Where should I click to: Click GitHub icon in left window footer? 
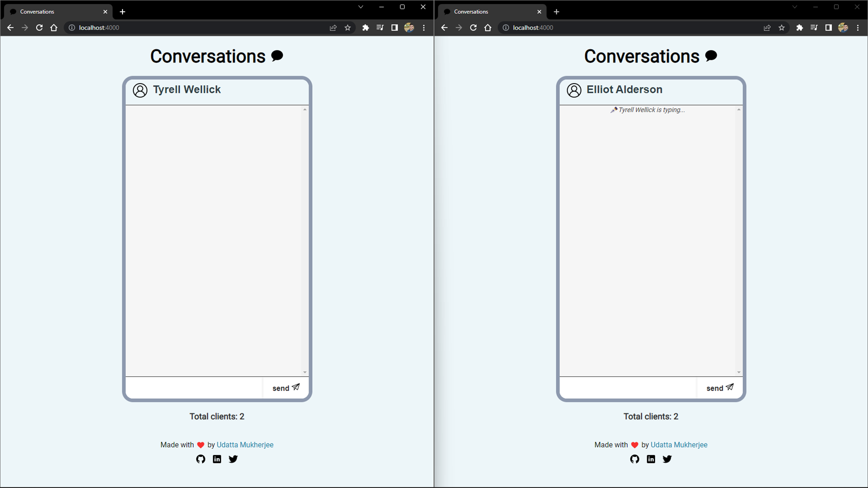click(x=200, y=459)
